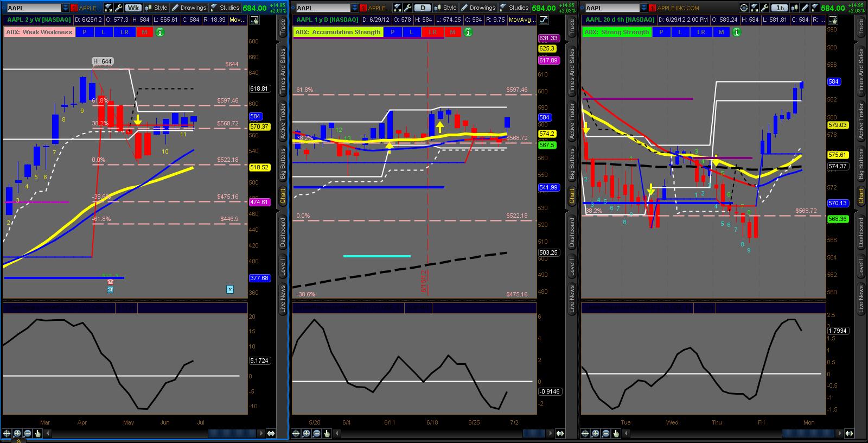The width and height of the screenshot is (868, 443).
Task: Open Level II tab beside daily chart
Action: tap(572, 267)
